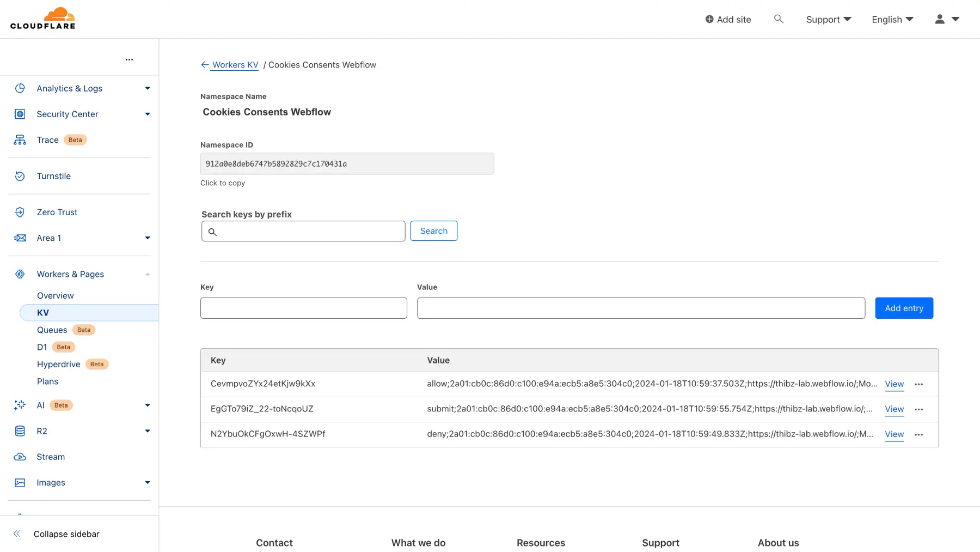This screenshot has width=980, height=552.
Task: Click the Security Center icon
Action: pyautogui.click(x=20, y=114)
